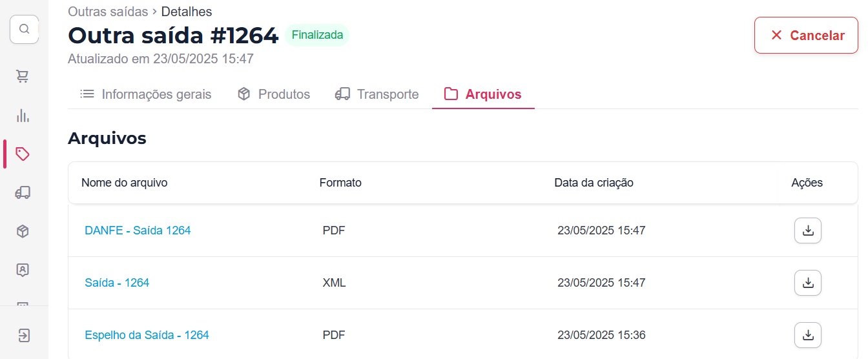Open the bar chart reports icon
Viewport: 868px width, 359px height.
point(23,116)
